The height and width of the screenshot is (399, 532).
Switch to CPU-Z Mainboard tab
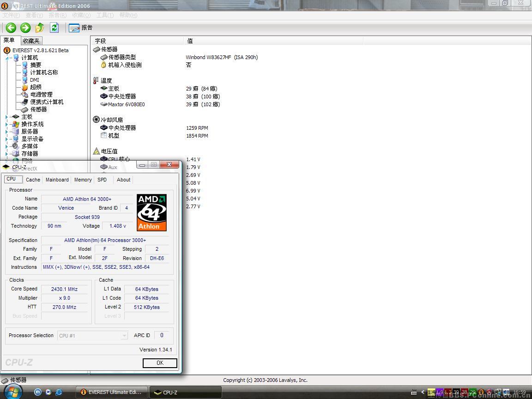[57, 180]
